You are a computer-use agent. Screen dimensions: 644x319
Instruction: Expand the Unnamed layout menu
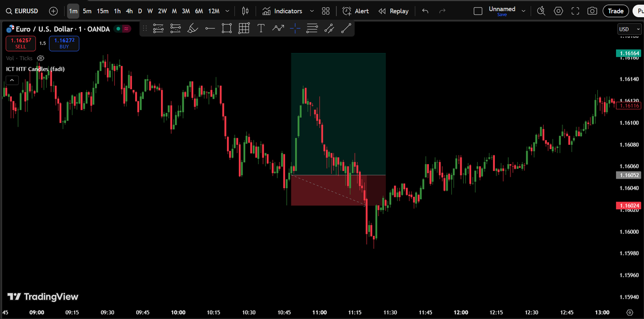[523, 10]
